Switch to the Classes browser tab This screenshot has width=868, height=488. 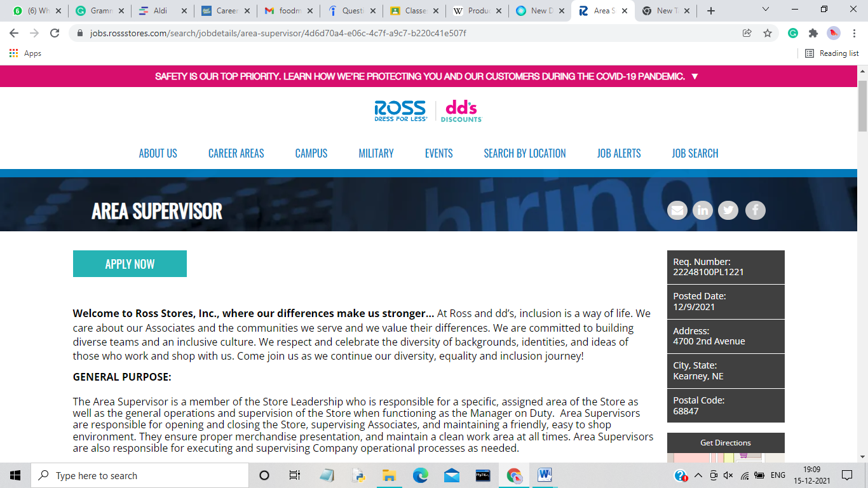[414, 11]
